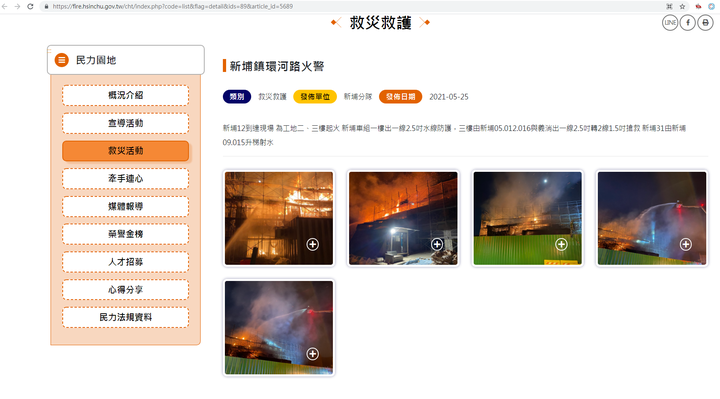The image size is (720, 399).
Task: Open the 心得分享 menu item
Action: coord(125,290)
